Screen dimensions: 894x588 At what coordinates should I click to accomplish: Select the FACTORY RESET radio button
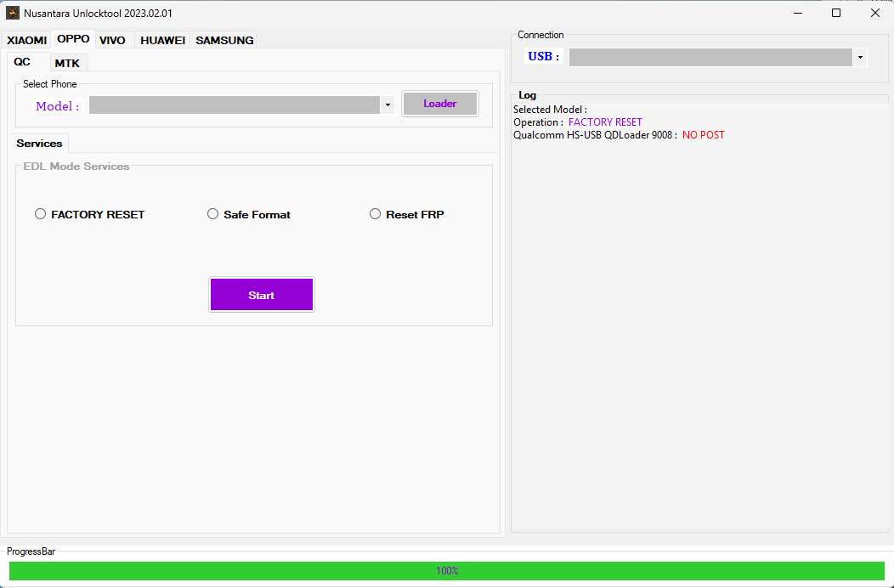point(40,213)
